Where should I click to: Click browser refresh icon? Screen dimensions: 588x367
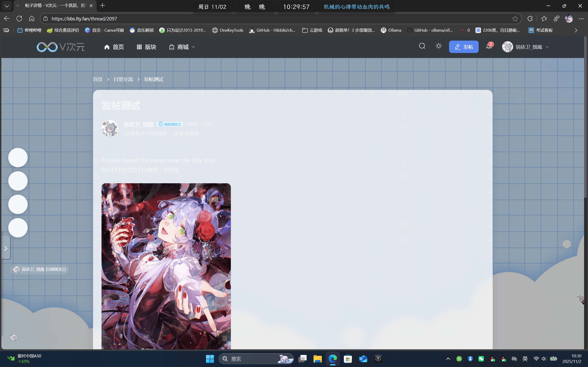click(x=19, y=19)
